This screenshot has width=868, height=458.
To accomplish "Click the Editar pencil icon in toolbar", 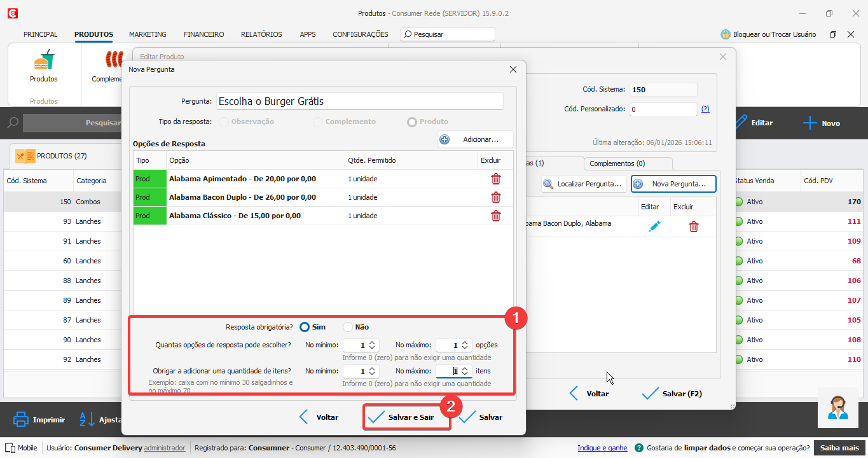I will pyautogui.click(x=740, y=123).
